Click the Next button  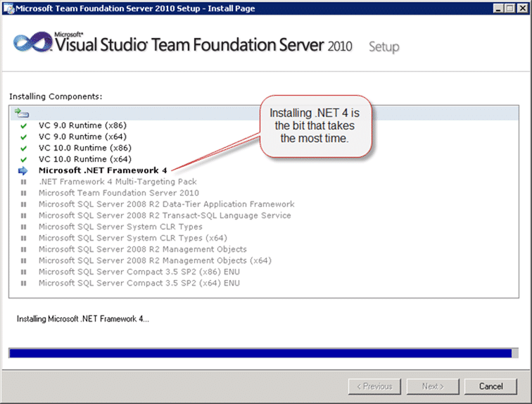[x=433, y=386]
